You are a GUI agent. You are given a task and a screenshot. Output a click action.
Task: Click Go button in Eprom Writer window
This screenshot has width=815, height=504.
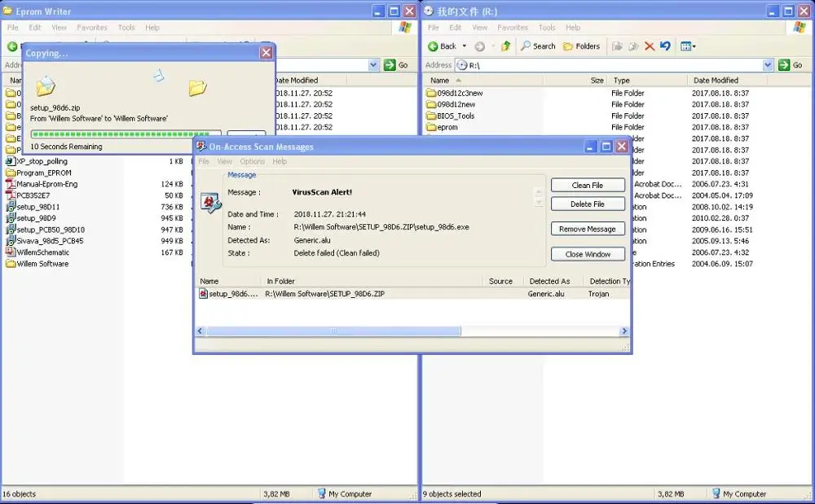pyautogui.click(x=396, y=65)
